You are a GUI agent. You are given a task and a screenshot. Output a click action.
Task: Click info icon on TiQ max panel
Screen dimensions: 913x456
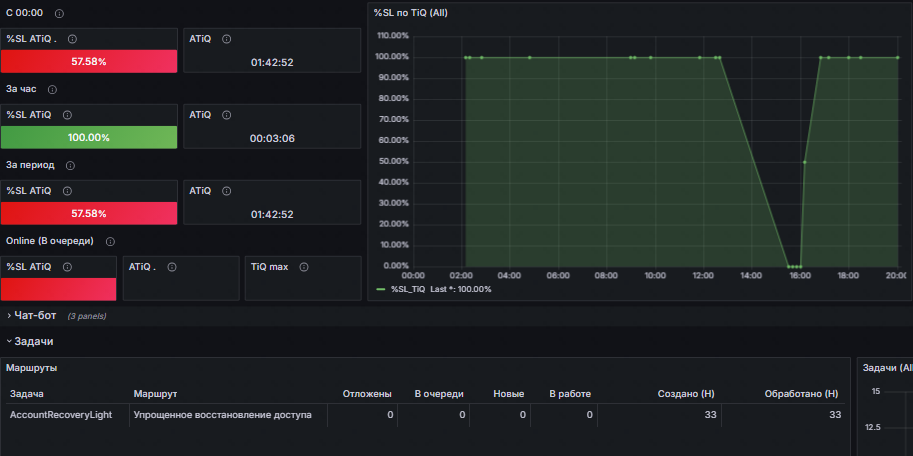point(303,267)
